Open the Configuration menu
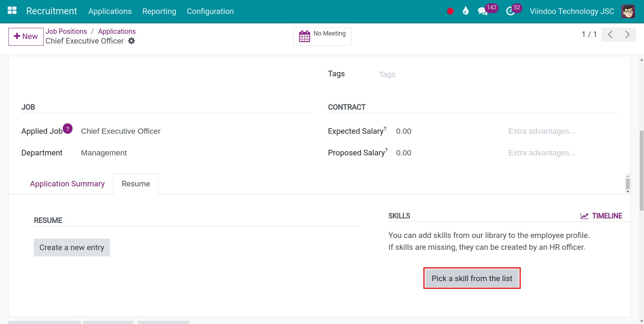This screenshot has width=644, height=324. [x=210, y=11]
